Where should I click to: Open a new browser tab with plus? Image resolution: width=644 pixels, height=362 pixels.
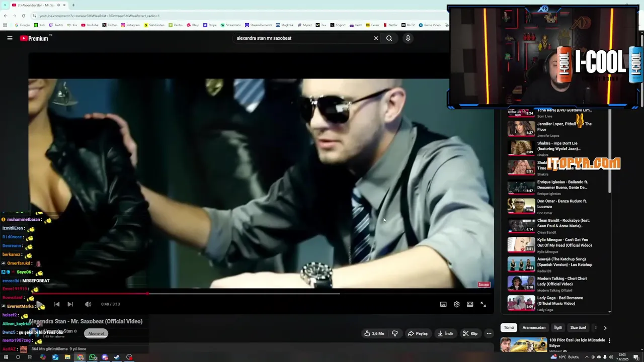click(x=73, y=5)
